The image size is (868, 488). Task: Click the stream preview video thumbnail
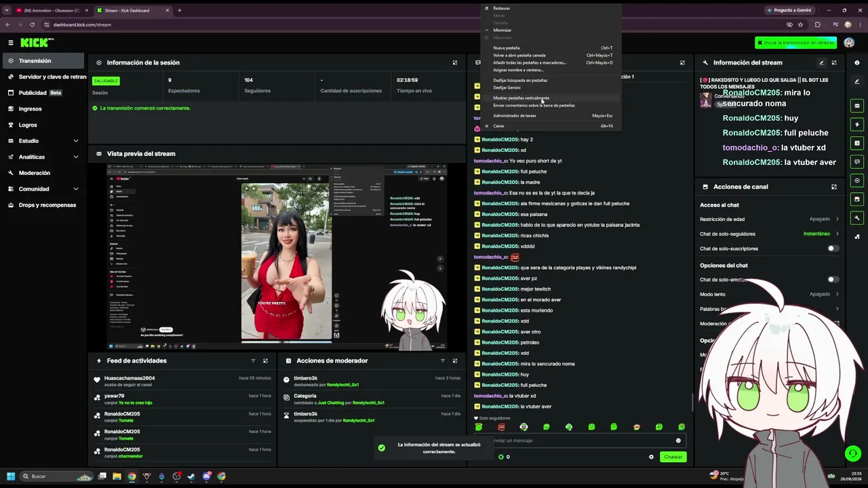point(277,257)
